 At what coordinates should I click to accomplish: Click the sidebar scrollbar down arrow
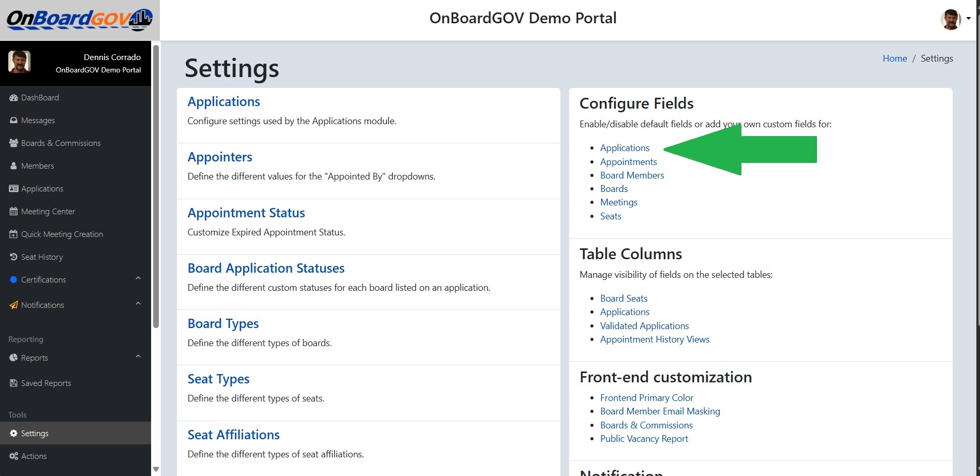point(156,469)
